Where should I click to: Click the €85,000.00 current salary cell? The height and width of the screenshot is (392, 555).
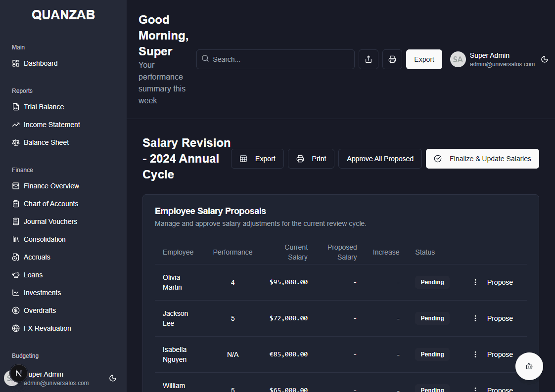pos(288,354)
